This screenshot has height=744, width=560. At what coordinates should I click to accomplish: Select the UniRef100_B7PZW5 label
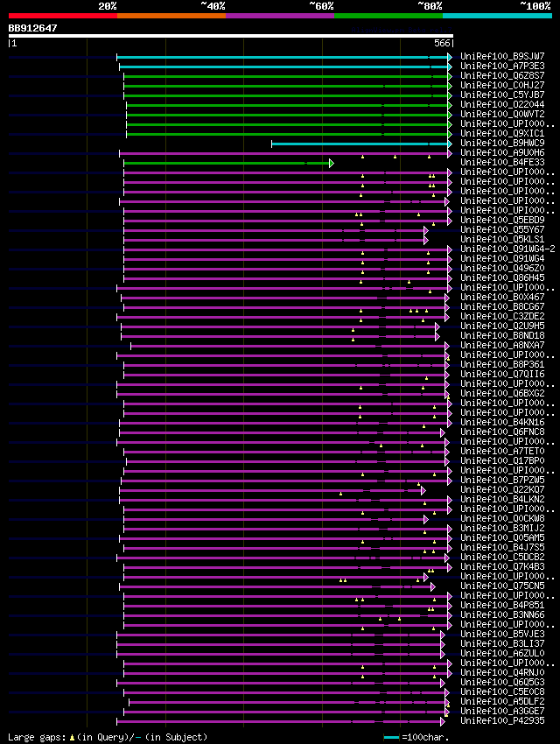[502, 480]
